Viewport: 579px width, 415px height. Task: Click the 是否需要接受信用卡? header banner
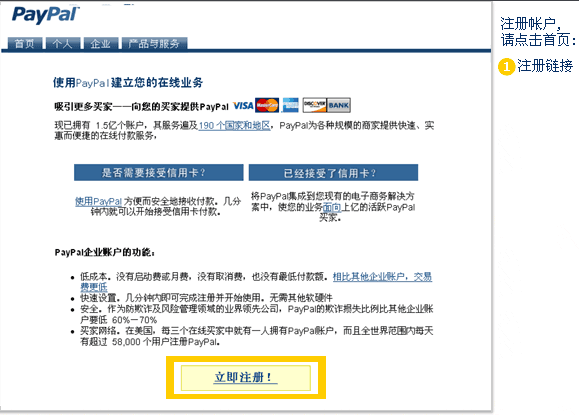coord(159,172)
